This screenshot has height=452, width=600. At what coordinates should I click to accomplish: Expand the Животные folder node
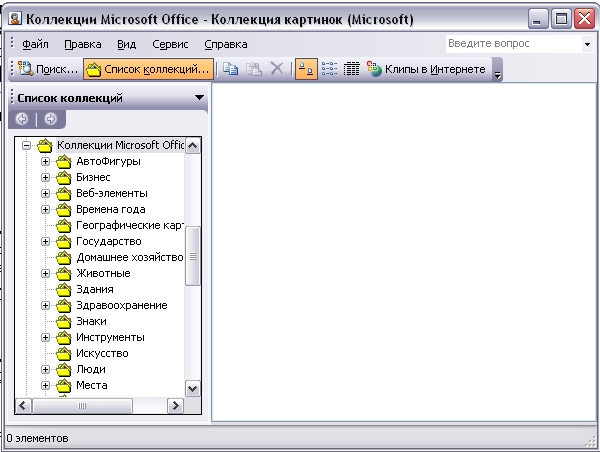[45, 273]
